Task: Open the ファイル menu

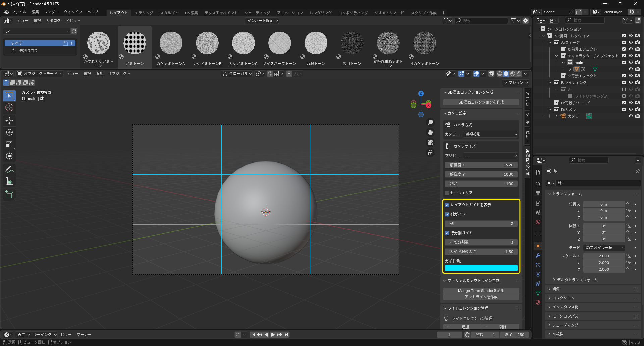Action: click(x=19, y=12)
